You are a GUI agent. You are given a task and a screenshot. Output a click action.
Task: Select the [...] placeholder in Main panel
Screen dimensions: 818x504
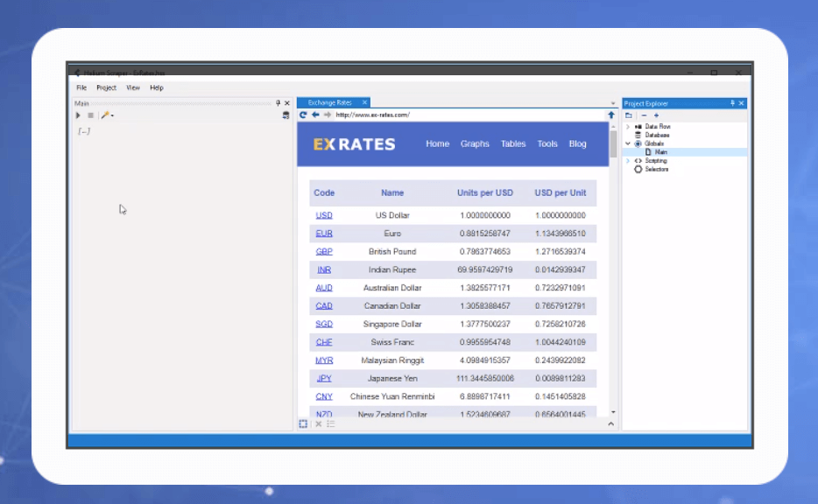tap(84, 131)
